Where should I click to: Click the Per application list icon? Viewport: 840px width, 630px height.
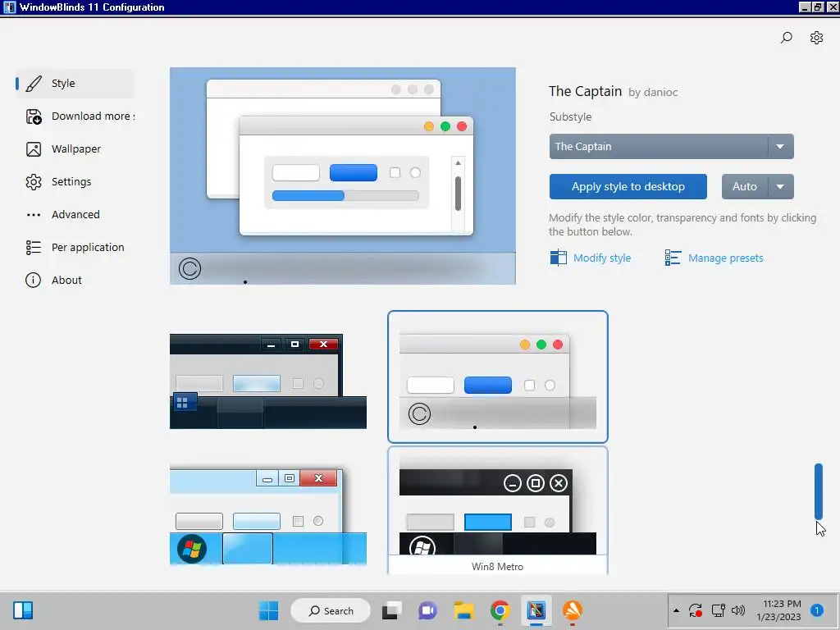click(x=33, y=248)
